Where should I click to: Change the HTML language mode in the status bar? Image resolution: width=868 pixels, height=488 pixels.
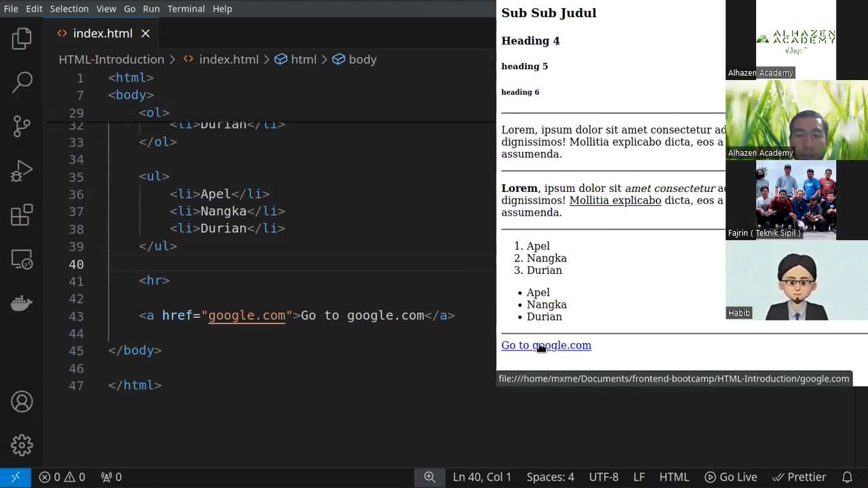tap(674, 477)
